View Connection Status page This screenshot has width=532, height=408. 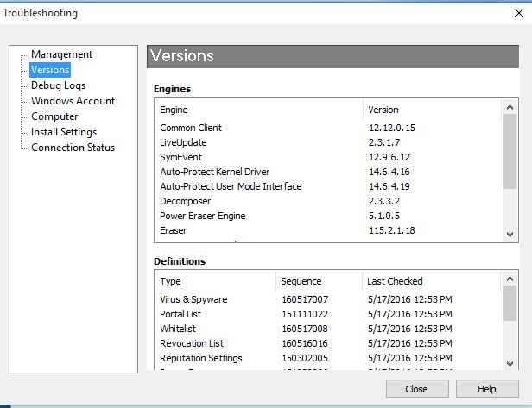tap(73, 148)
